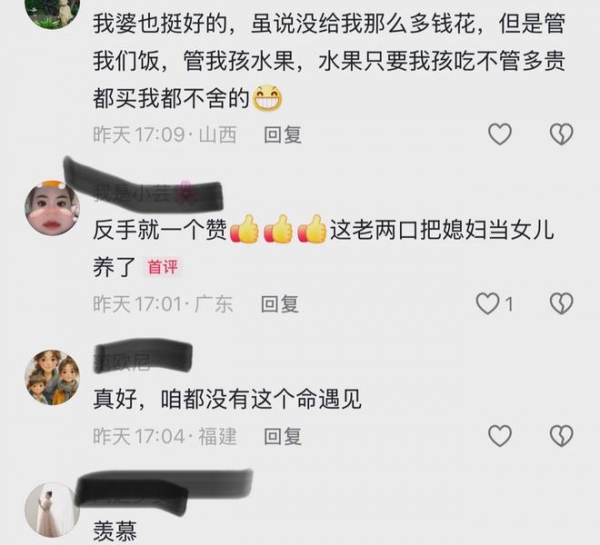This screenshot has width=600, height=545.
Task: Reply to the 昨天 17:04 福建 comment
Action: point(283,436)
